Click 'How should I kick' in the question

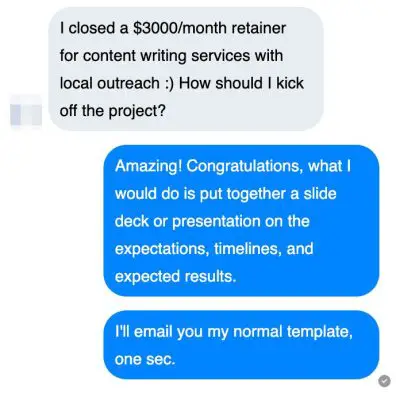241,83
